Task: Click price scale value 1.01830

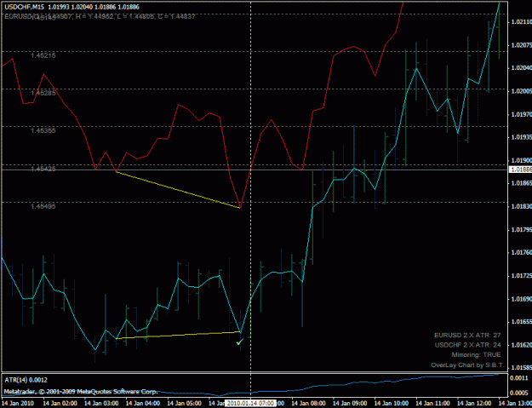Action: pyautogui.click(x=521, y=206)
